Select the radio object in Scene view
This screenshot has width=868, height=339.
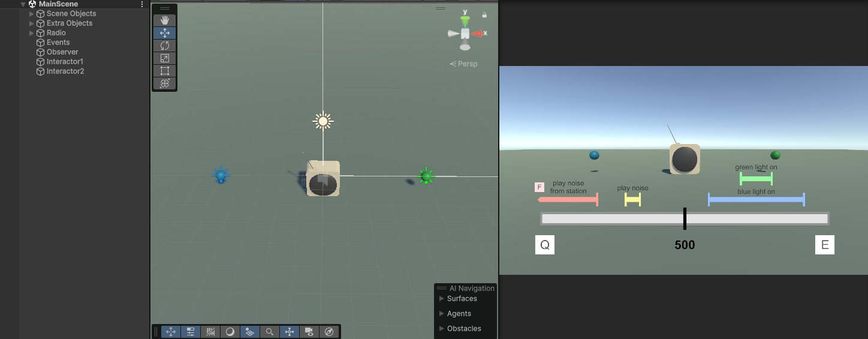[x=323, y=178]
